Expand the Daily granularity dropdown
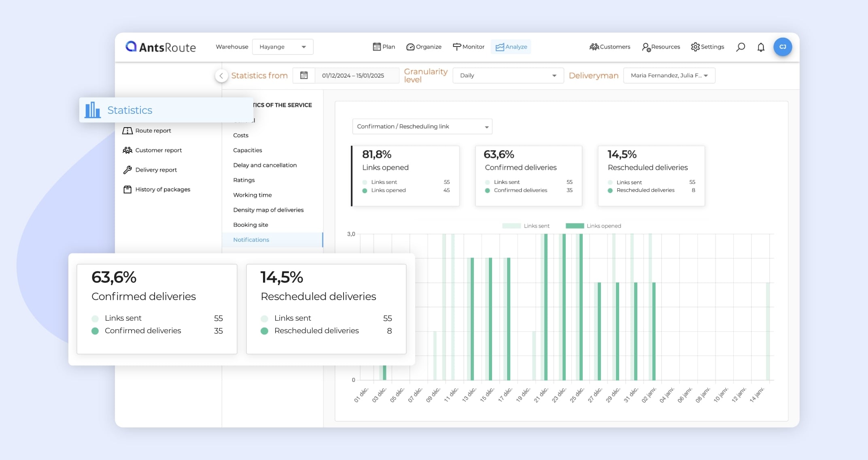 508,75
